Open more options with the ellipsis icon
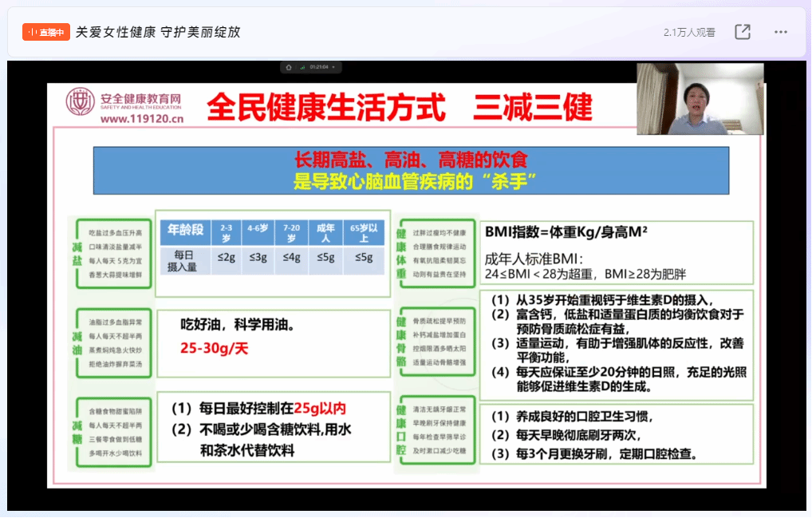Image resolution: width=812 pixels, height=518 pixels. pyautogui.click(x=780, y=31)
